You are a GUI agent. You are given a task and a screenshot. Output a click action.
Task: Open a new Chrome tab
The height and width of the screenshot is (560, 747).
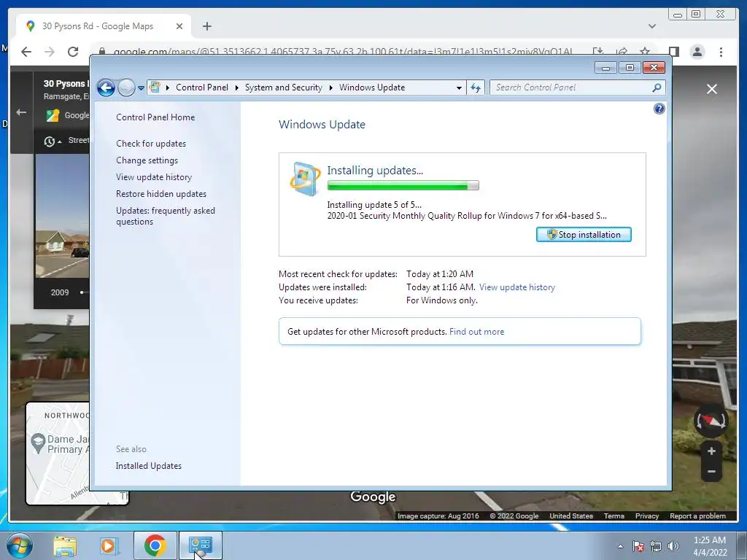(206, 26)
